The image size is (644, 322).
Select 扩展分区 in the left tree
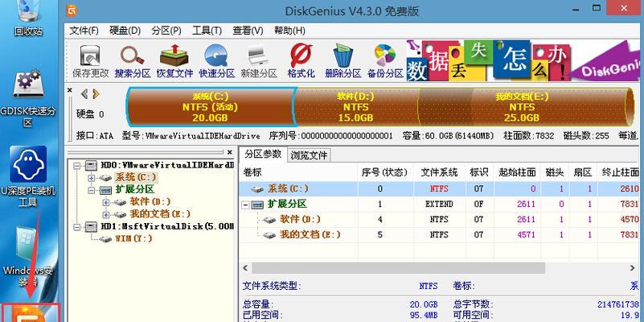pyautogui.click(x=136, y=190)
